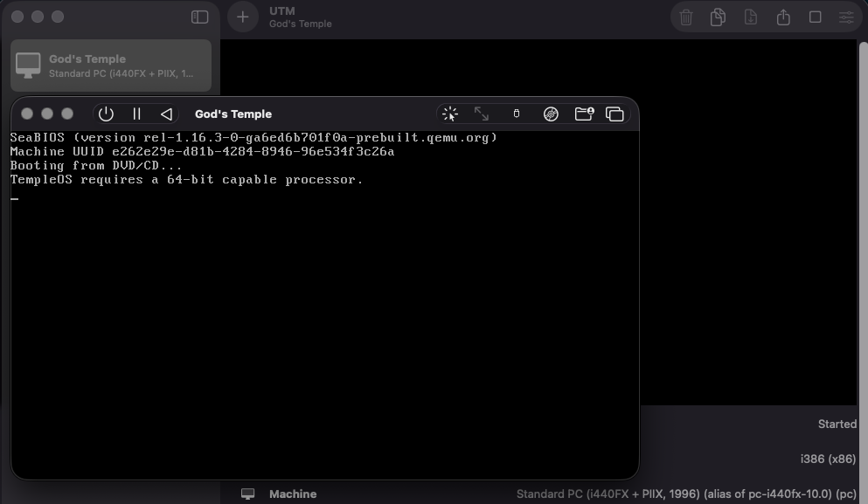Viewport: 868px width, 504px height.
Task: Click the clone virtual machine icon
Action: [717, 17]
